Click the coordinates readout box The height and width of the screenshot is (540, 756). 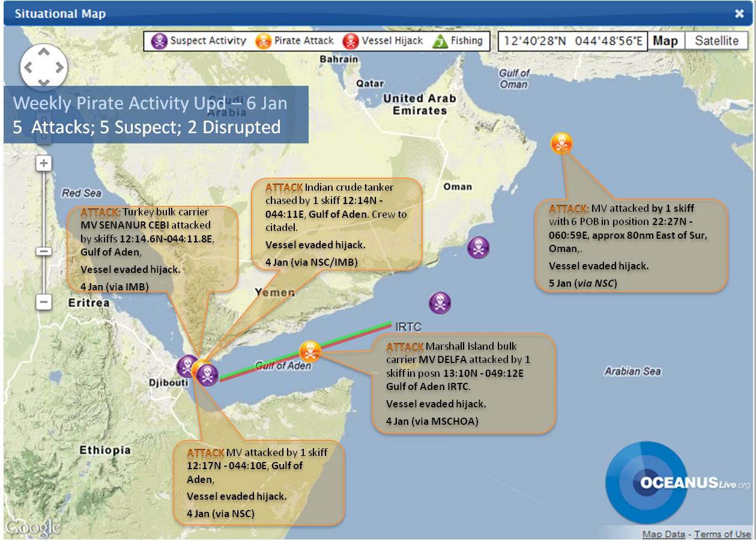click(572, 41)
